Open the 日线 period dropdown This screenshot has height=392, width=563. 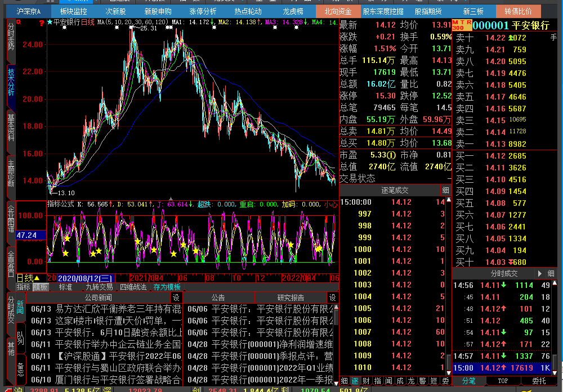(28, 278)
